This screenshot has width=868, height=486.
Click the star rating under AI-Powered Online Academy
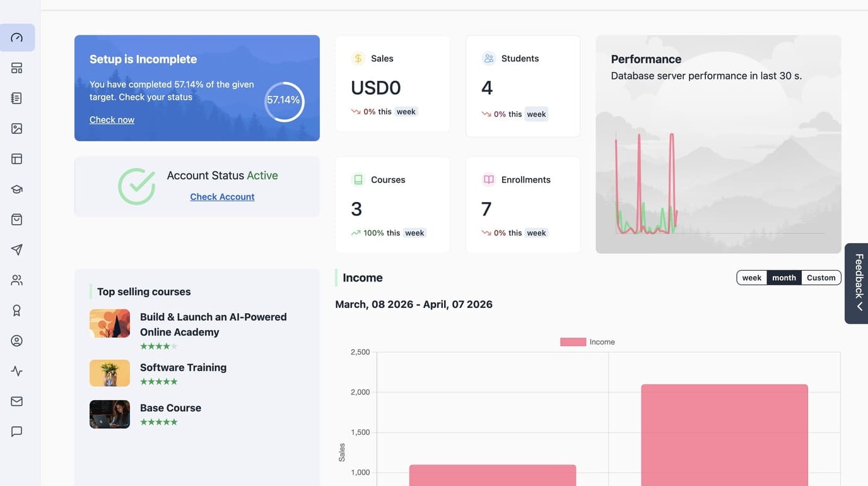[x=159, y=347]
